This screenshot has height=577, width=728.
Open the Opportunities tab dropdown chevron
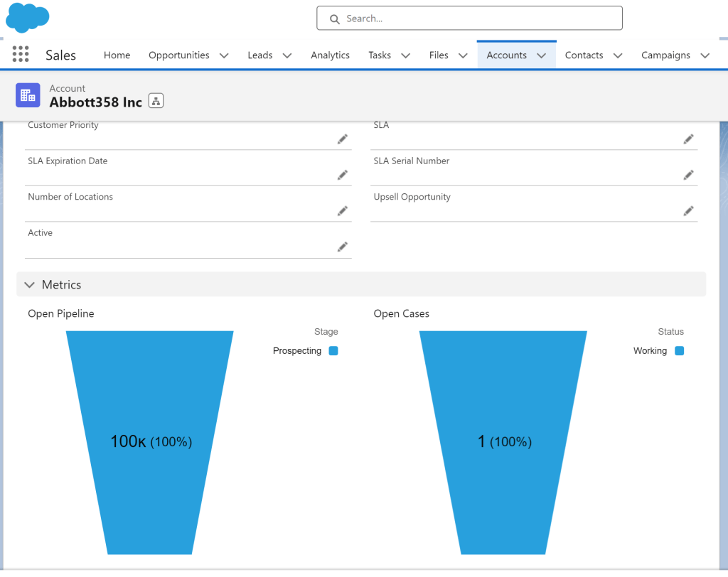(x=224, y=55)
